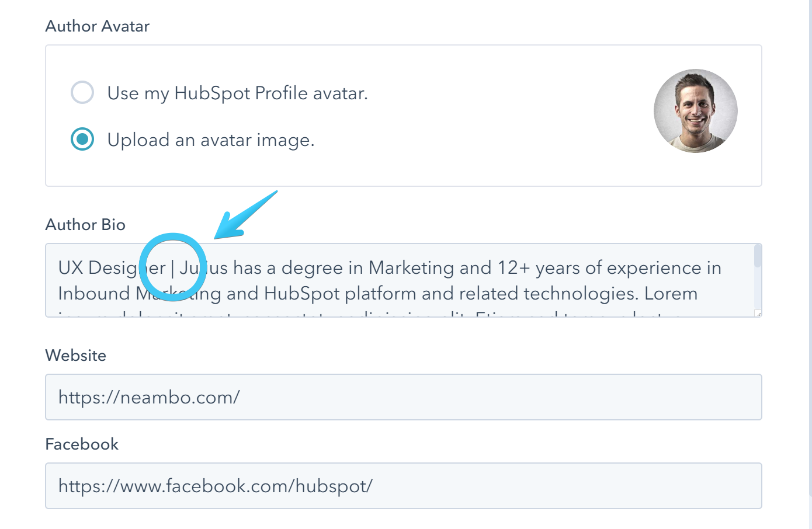The width and height of the screenshot is (812, 529).
Task: Focus the Facebook URL input field
Action: 403,486
